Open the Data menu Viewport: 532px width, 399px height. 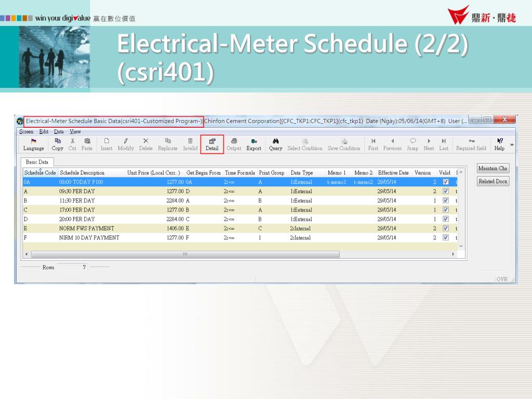pyautogui.click(x=59, y=131)
